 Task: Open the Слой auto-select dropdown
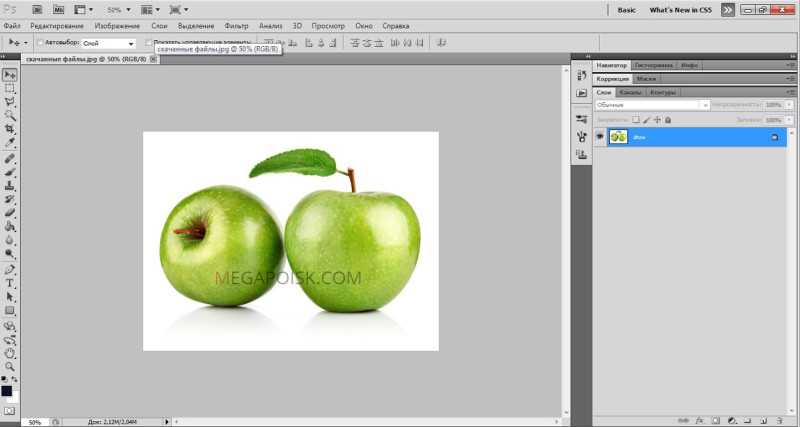click(x=109, y=43)
